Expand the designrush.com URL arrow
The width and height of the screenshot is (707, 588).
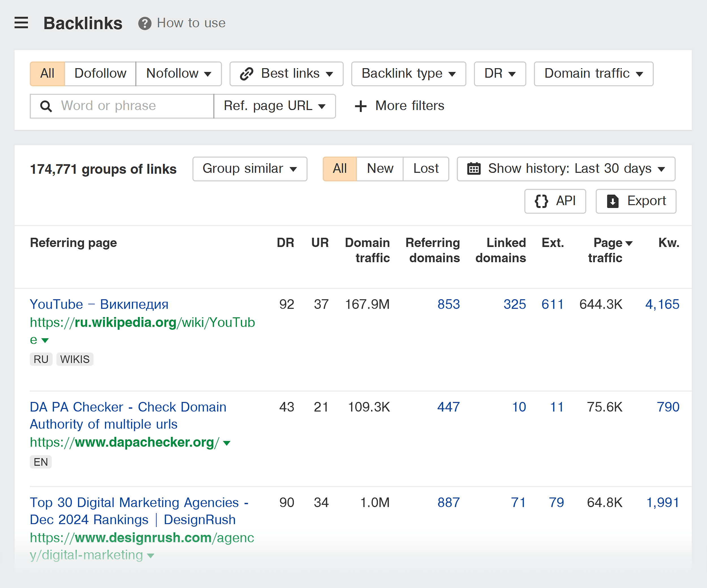pyautogui.click(x=151, y=556)
